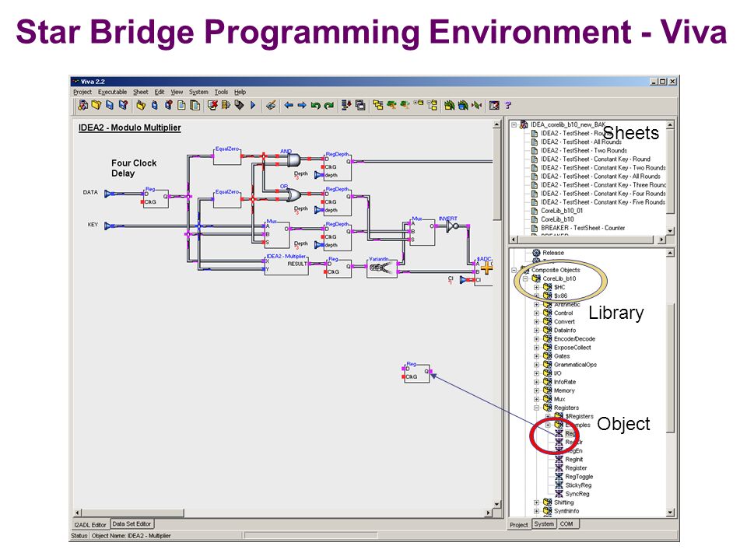Select the IDEA2 - Multiplier block on canvas

coord(287,265)
